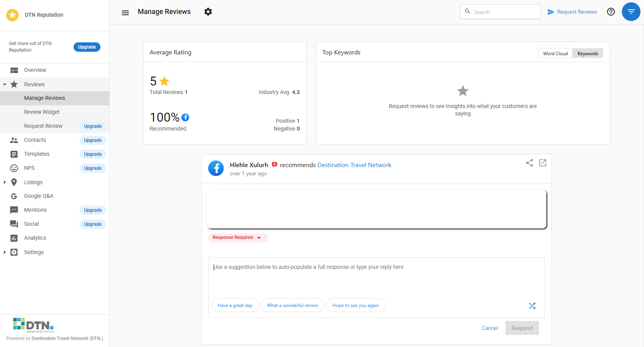Click the Listings map pin icon

14,182
